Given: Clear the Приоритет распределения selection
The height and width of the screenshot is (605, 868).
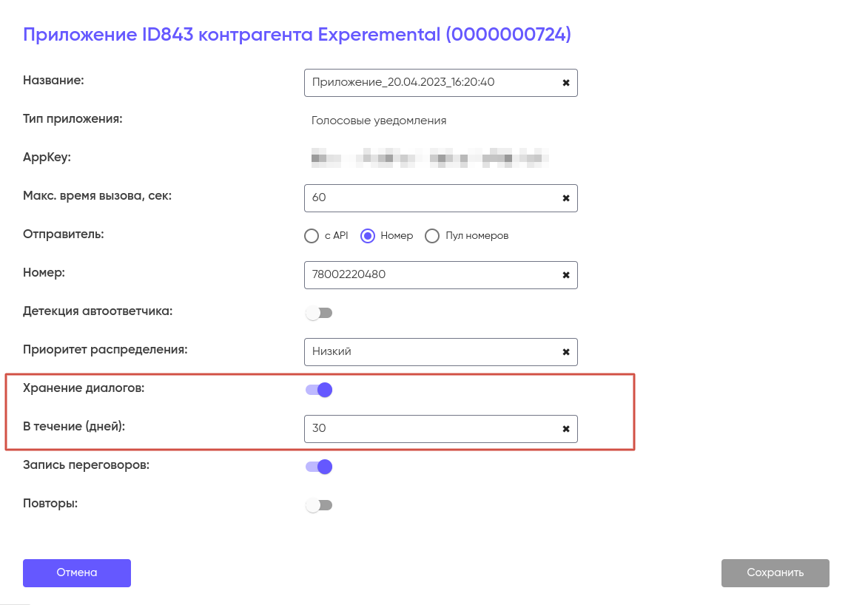Looking at the screenshot, I should point(566,352).
